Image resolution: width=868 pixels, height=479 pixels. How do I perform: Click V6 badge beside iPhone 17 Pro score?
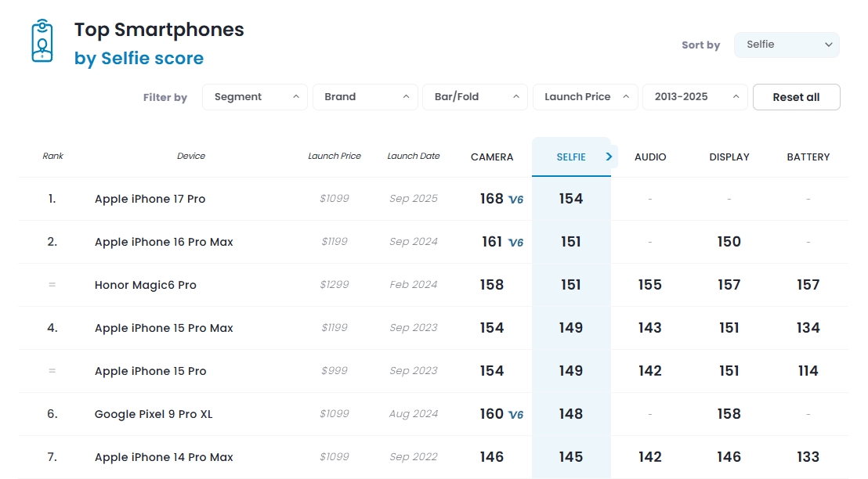click(515, 200)
